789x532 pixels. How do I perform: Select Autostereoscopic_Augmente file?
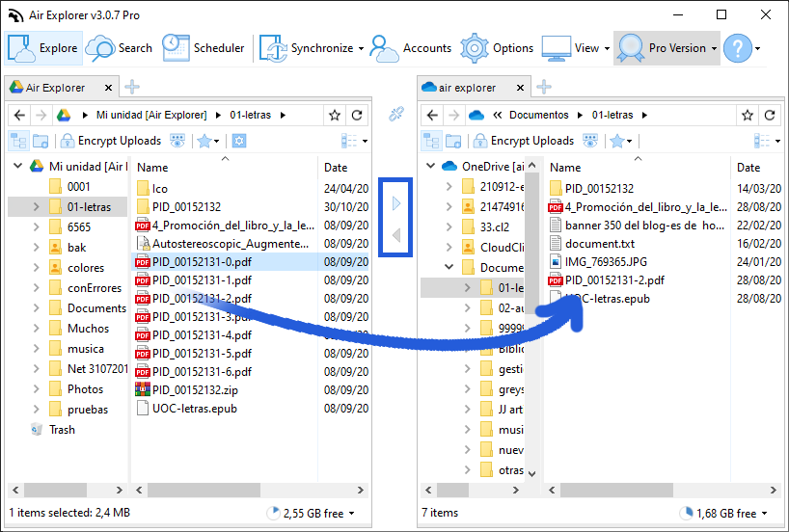pos(231,244)
